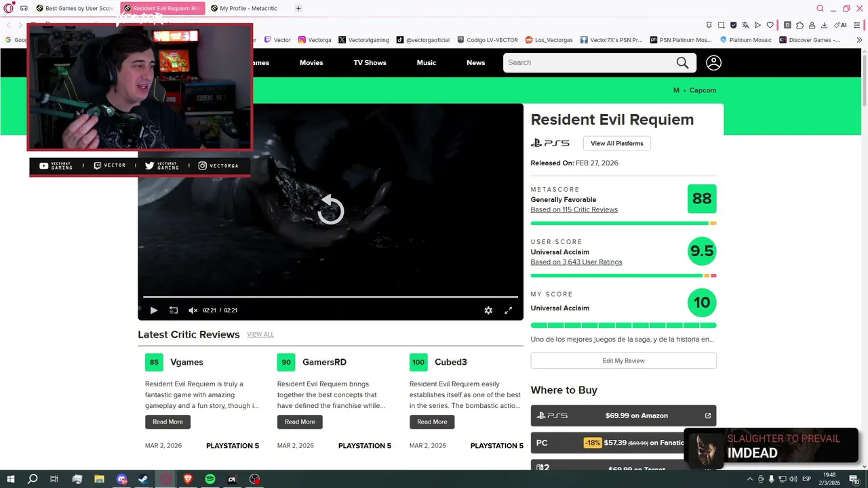This screenshot has width=868, height=488.
Task: Seek on the video progress bar
Action: click(x=330, y=297)
